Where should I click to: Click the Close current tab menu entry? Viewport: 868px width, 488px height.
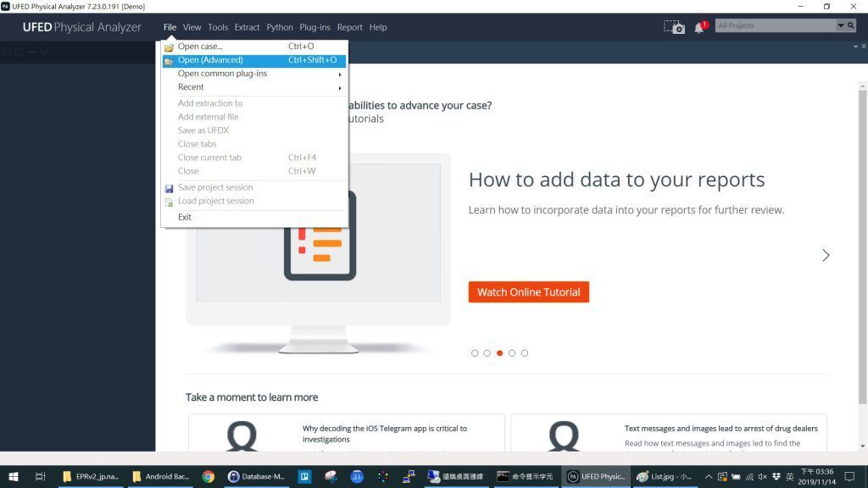254,158
